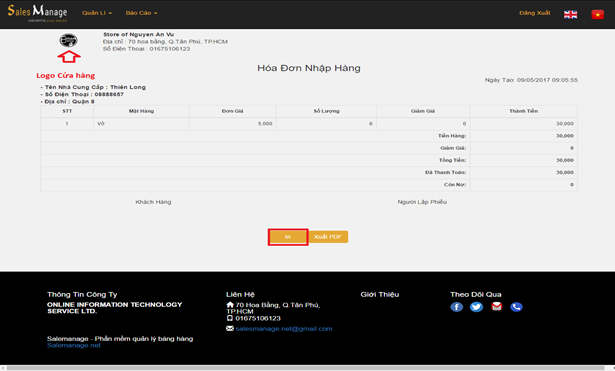
Task: Click the unit price cell 5,000
Action: tap(233, 124)
